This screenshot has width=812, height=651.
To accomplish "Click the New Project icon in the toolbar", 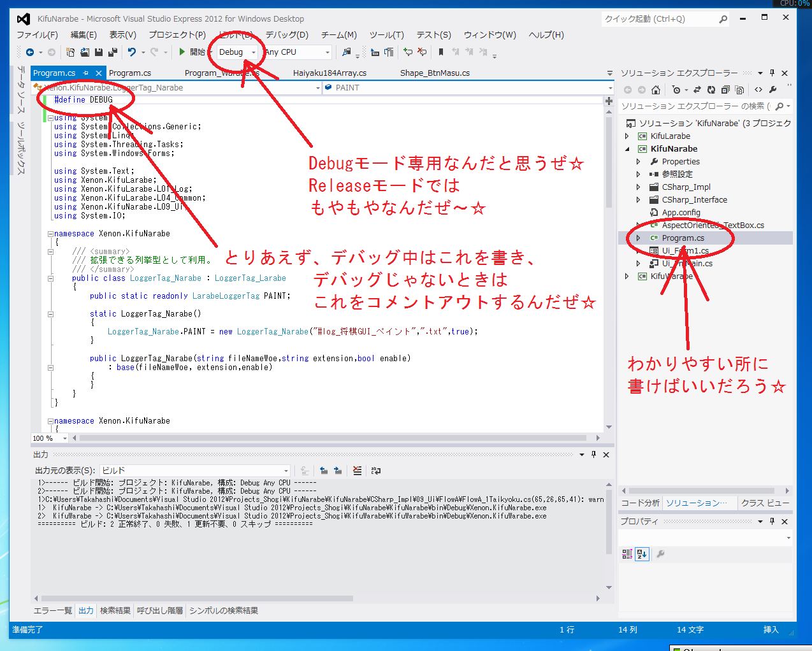I will pyautogui.click(x=70, y=52).
